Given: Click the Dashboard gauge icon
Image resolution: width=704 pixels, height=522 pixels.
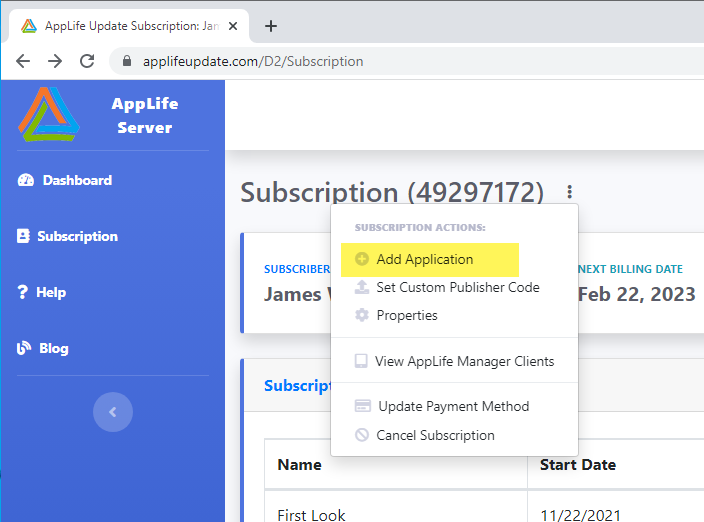Looking at the screenshot, I should [26, 180].
